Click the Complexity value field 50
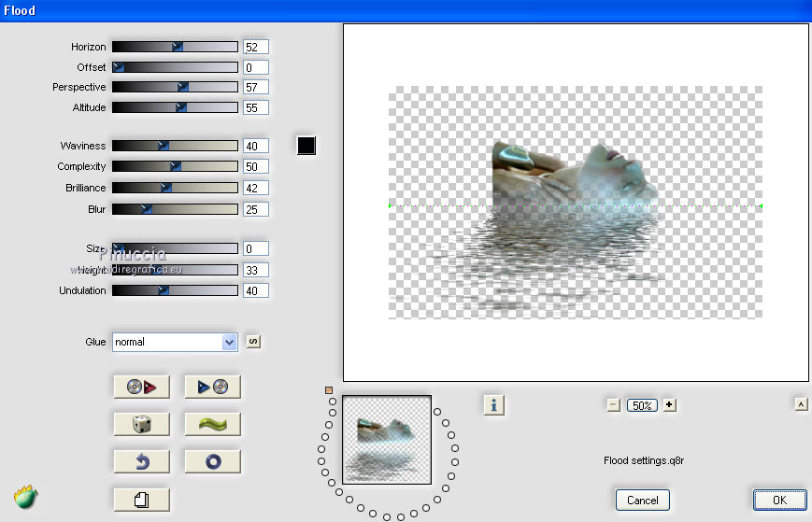 tap(256, 166)
